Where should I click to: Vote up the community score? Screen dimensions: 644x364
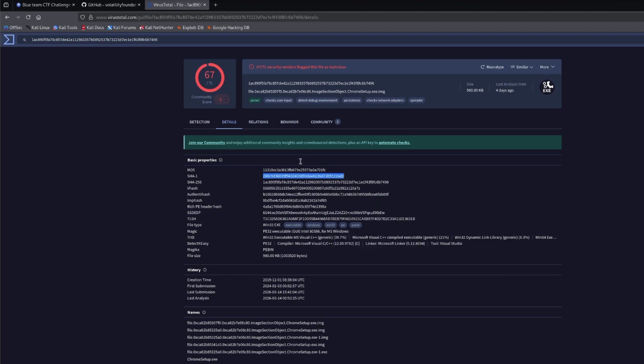coord(226,97)
